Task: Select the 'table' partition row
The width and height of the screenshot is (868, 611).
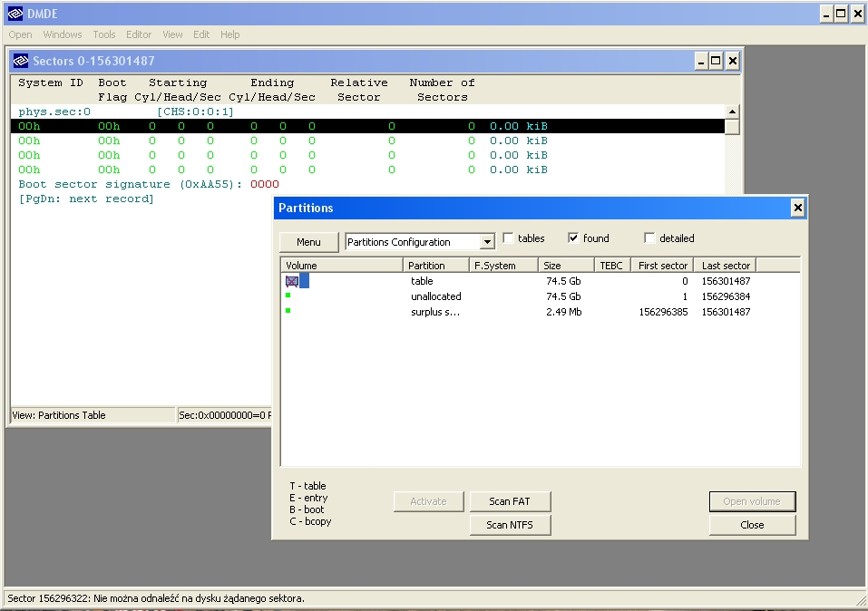Action: (541, 281)
